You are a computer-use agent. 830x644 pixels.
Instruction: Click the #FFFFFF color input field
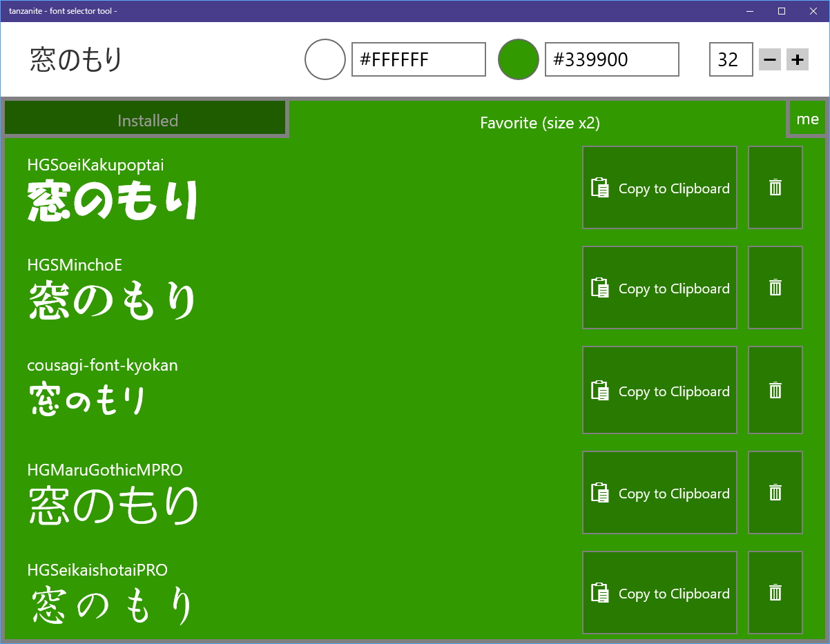coord(418,59)
